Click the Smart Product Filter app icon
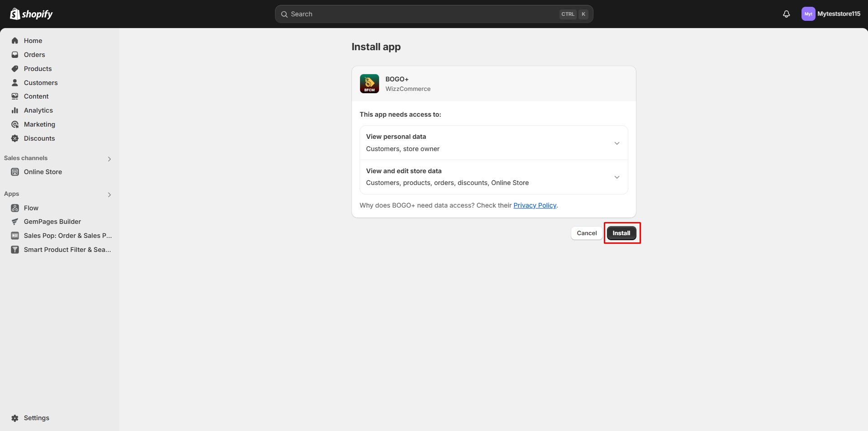 (15, 250)
